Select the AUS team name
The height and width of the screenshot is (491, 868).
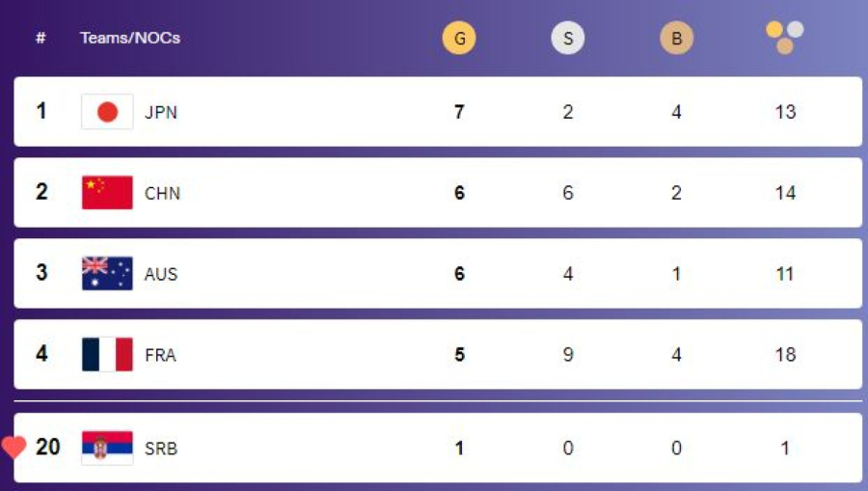point(161,274)
